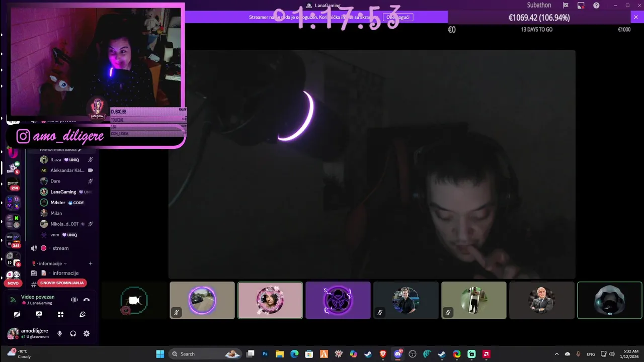Select the hooded figure participant tile
Viewport: 644px width, 362px height.
click(x=610, y=300)
